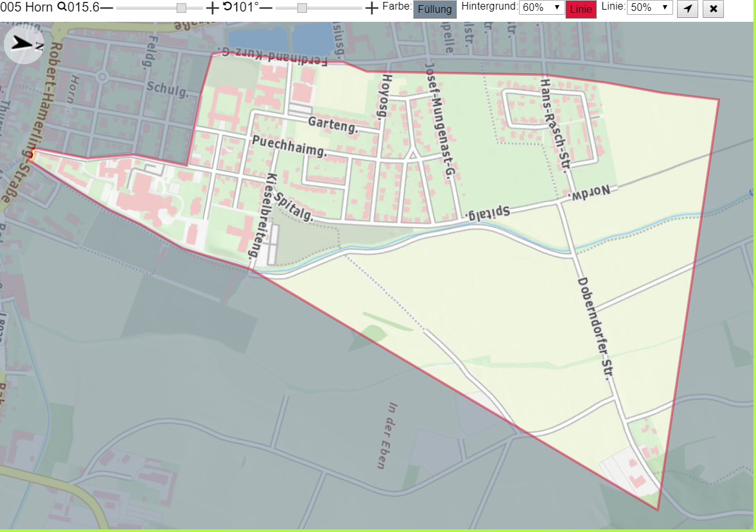
Task: Click the rotate icon beside 101°
Action: click(227, 7)
